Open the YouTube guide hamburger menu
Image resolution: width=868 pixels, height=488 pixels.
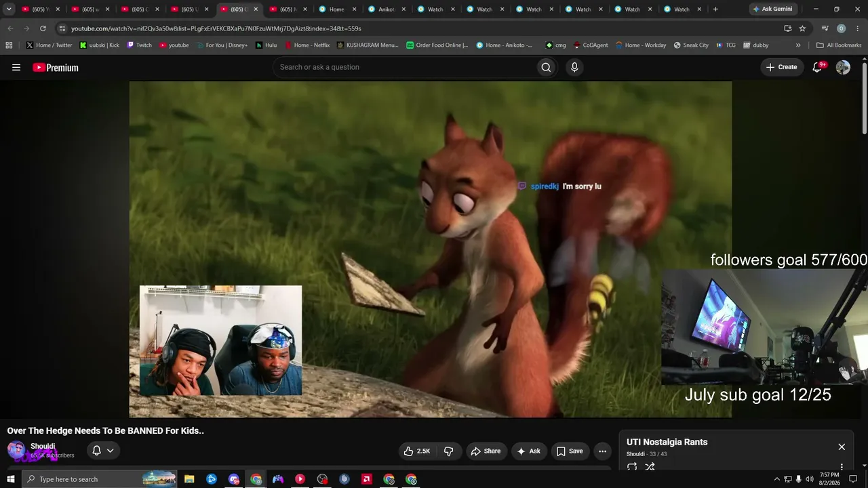(16, 67)
